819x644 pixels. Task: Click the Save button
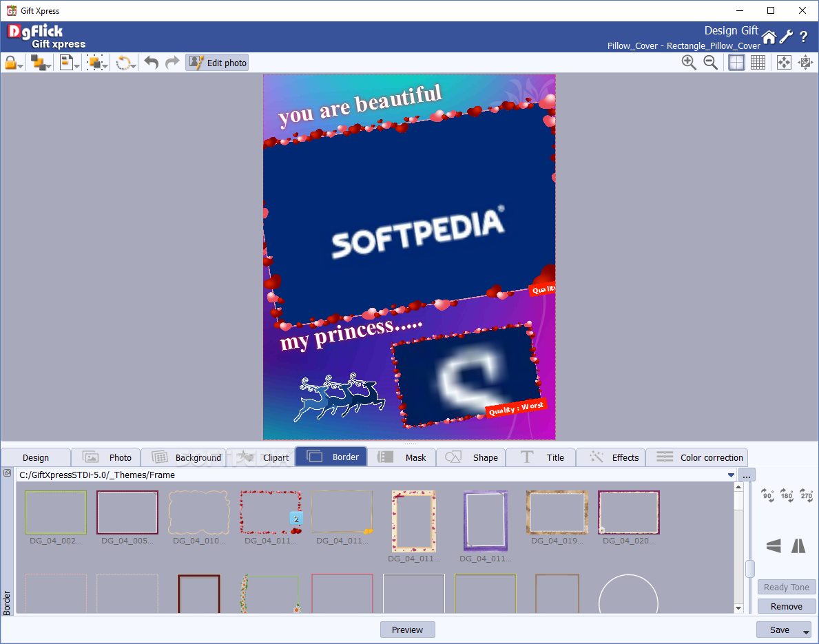(x=779, y=630)
